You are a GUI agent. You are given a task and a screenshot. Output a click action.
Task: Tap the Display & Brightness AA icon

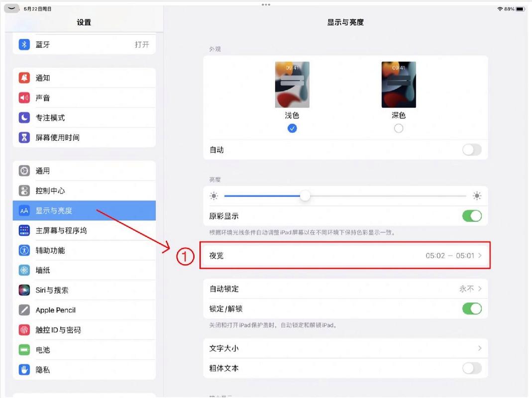(24, 211)
